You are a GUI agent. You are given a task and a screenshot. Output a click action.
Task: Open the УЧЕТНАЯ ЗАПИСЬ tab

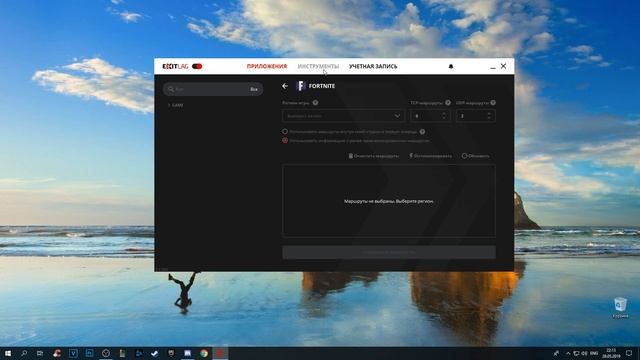[x=373, y=66]
